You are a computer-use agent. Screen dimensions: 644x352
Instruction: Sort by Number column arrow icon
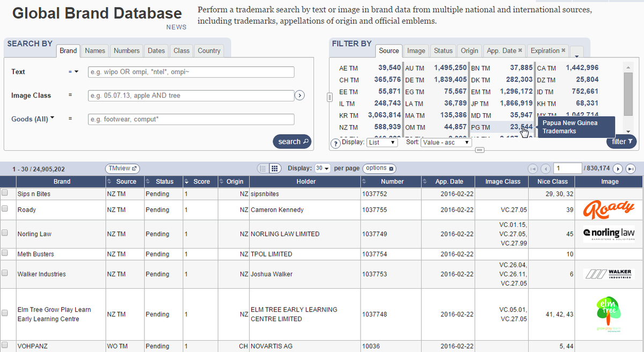(x=364, y=181)
